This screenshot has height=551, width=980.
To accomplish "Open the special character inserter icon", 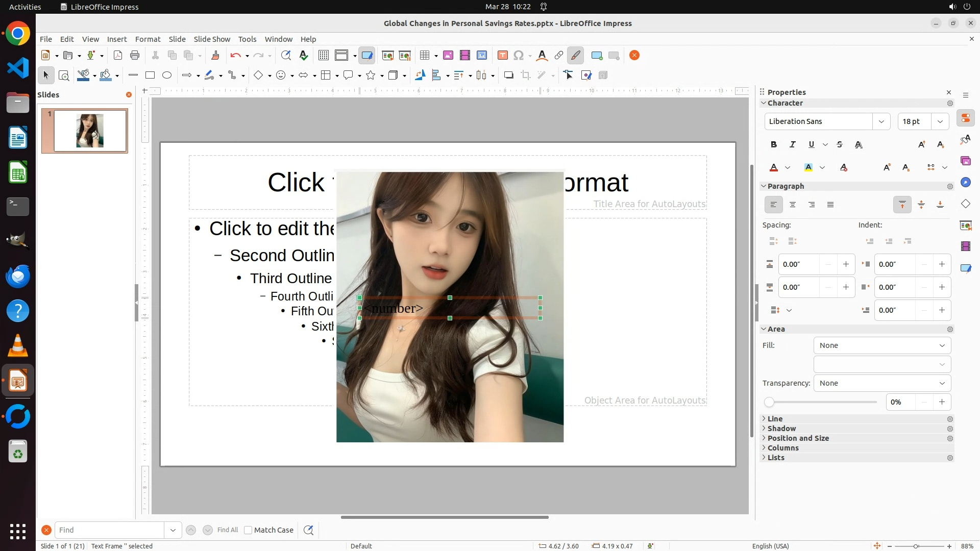I will (519, 56).
